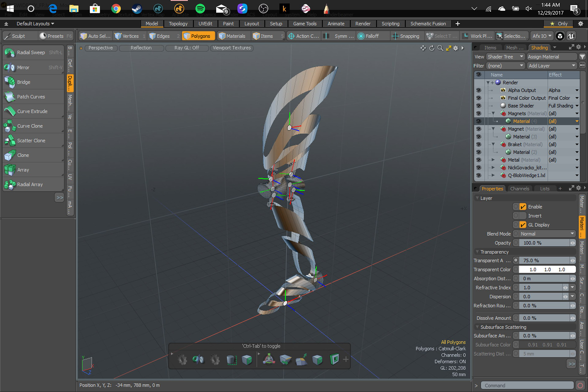588x392 pixels.
Task: Open Spotify from the taskbar
Action: (200, 9)
